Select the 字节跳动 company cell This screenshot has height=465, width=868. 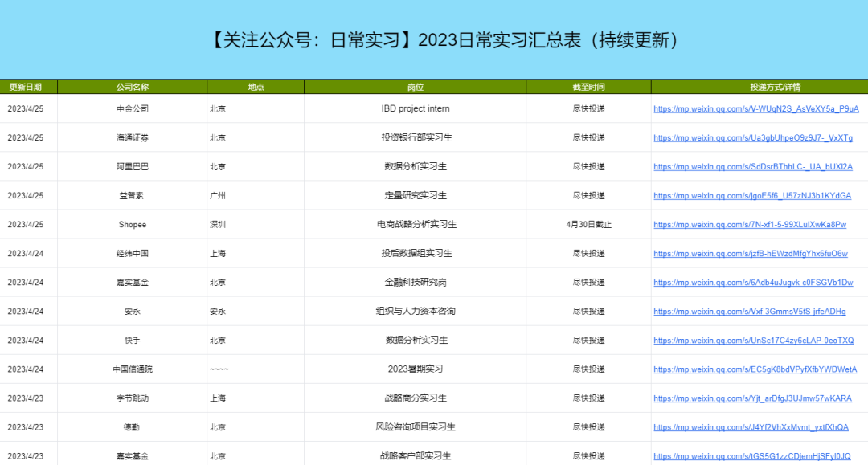133,398
